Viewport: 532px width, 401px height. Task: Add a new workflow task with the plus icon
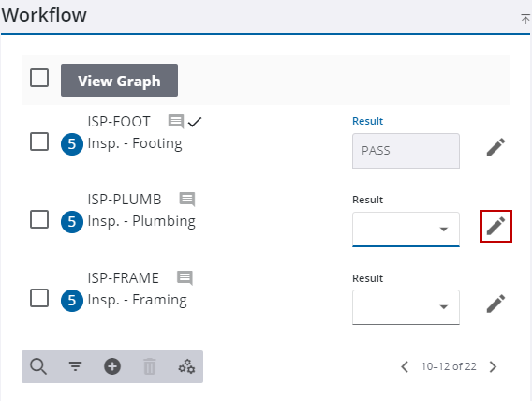click(x=112, y=366)
